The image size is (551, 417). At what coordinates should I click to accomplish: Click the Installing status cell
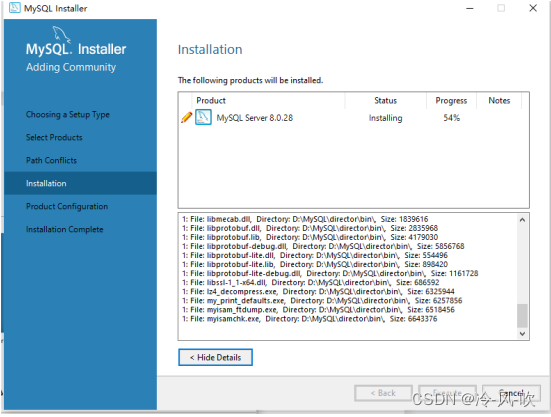[x=385, y=118]
